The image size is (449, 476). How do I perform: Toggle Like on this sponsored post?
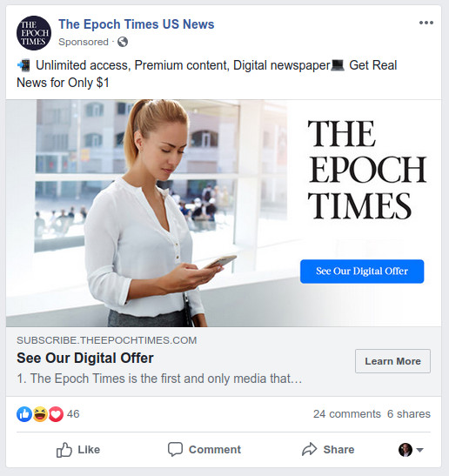point(78,450)
